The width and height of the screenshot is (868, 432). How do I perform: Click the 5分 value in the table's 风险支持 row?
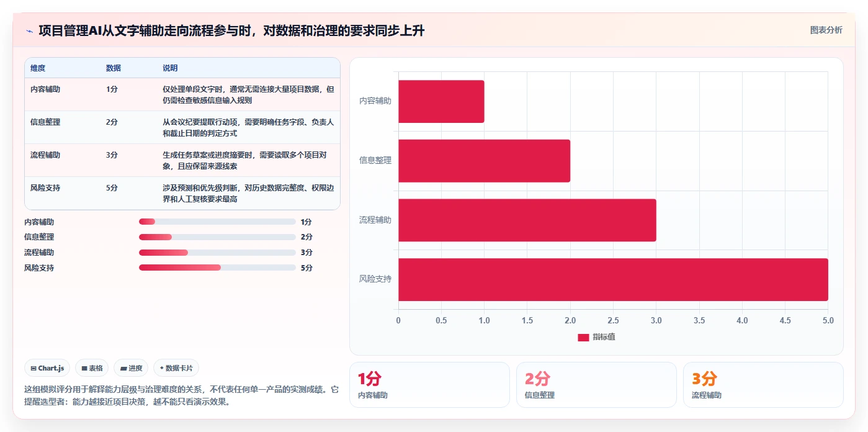(x=112, y=187)
